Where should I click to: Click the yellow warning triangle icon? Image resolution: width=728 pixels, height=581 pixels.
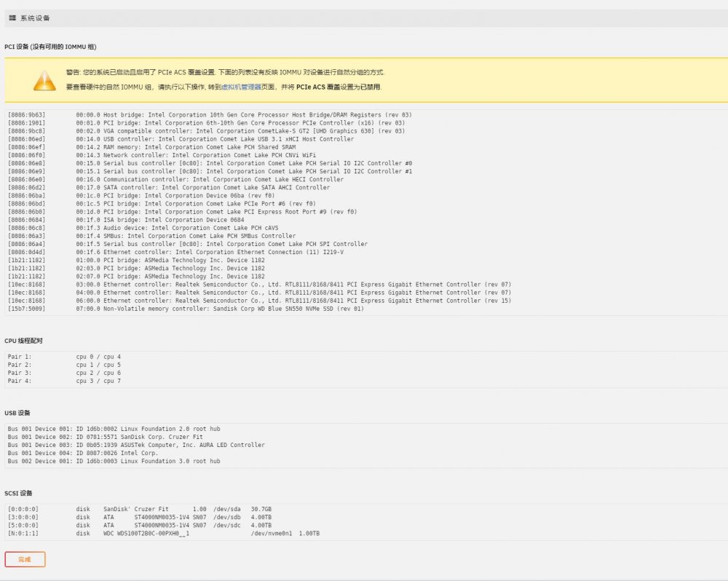pos(44,80)
